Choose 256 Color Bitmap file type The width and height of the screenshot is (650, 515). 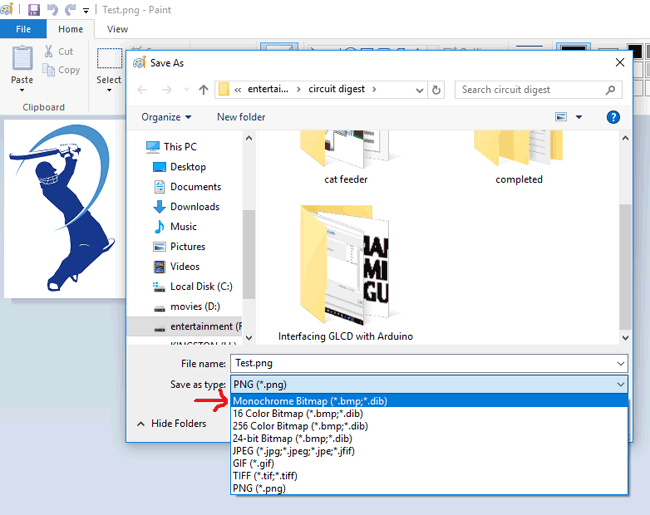point(429,426)
